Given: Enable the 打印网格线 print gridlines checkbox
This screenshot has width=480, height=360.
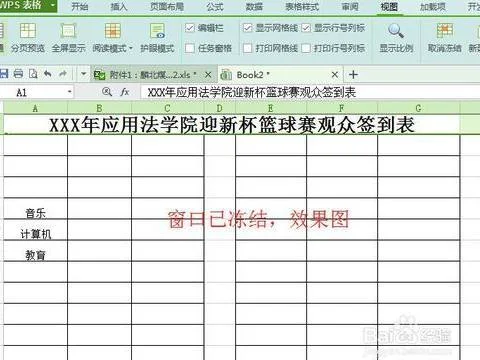Looking at the screenshot, I should pos(247,48).
